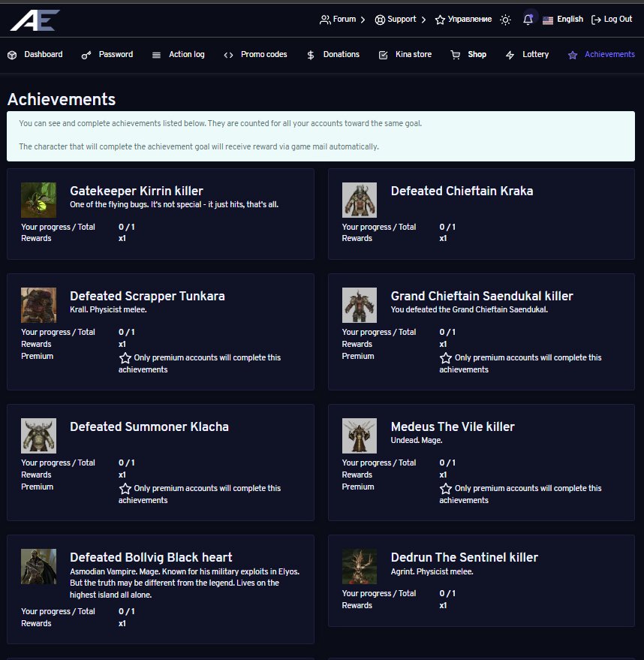
Task: Click the Shop cart icon
Action: [x=456, y=56]
